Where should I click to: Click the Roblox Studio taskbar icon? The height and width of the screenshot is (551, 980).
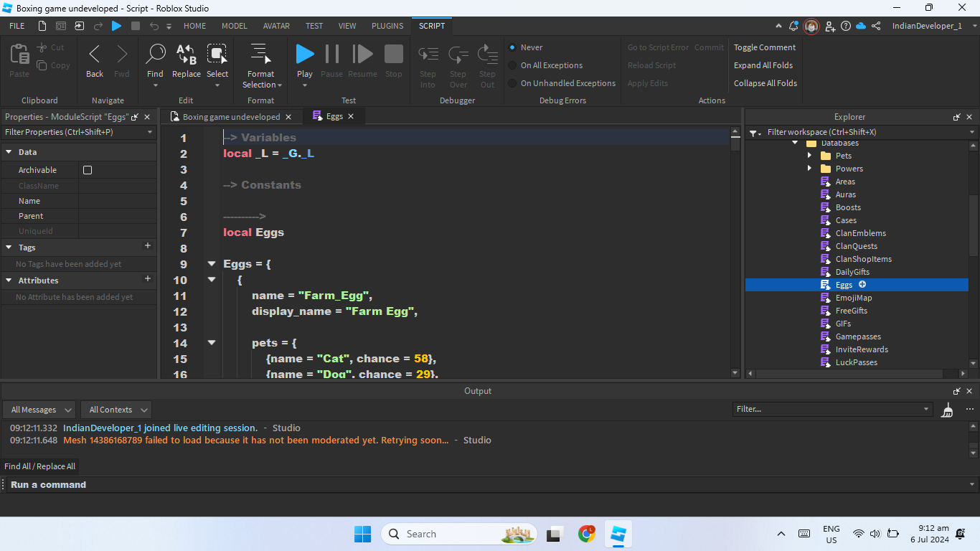point(618,534)
